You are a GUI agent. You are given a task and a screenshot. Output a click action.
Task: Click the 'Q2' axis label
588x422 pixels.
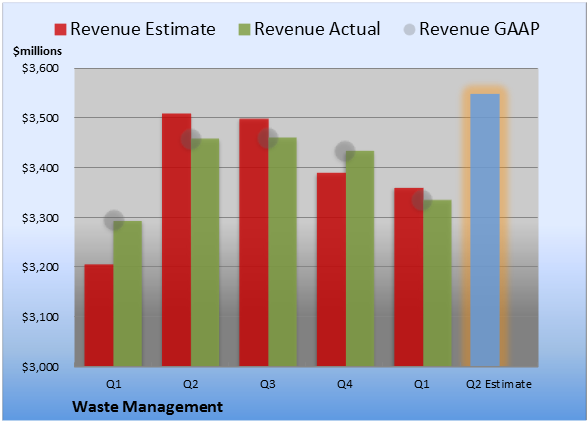(x=190, y=384)
